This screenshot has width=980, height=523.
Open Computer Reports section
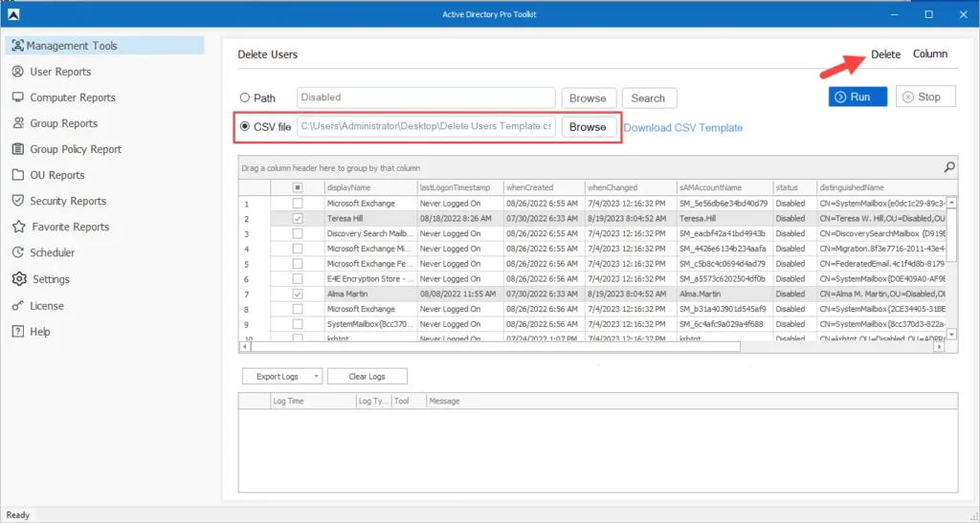tap(73, 98)
